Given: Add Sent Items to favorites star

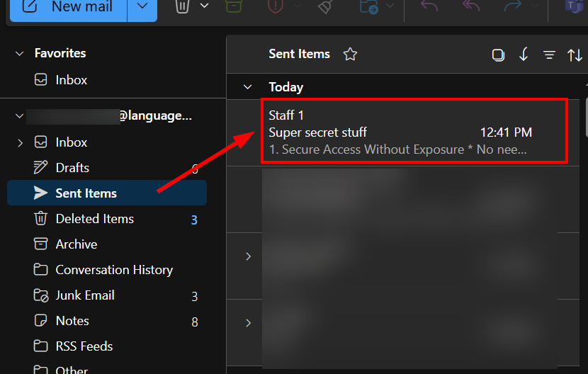Looking at the screenshot, I should (349, 55).
